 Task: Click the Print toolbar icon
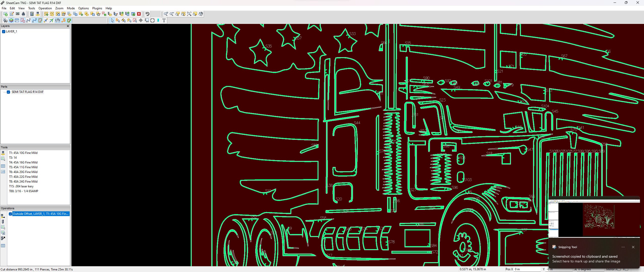click(x=17, y=14)
